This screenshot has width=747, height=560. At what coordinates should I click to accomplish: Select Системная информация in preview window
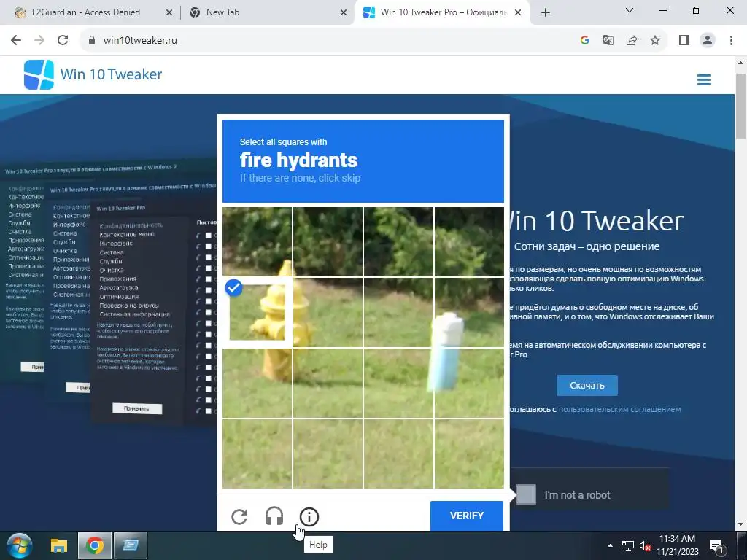(134, 314)
